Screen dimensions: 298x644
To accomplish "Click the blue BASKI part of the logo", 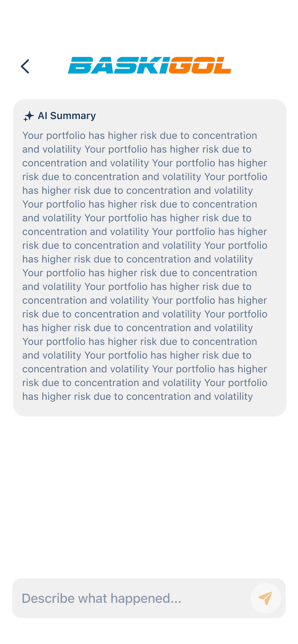I will 118,65.
